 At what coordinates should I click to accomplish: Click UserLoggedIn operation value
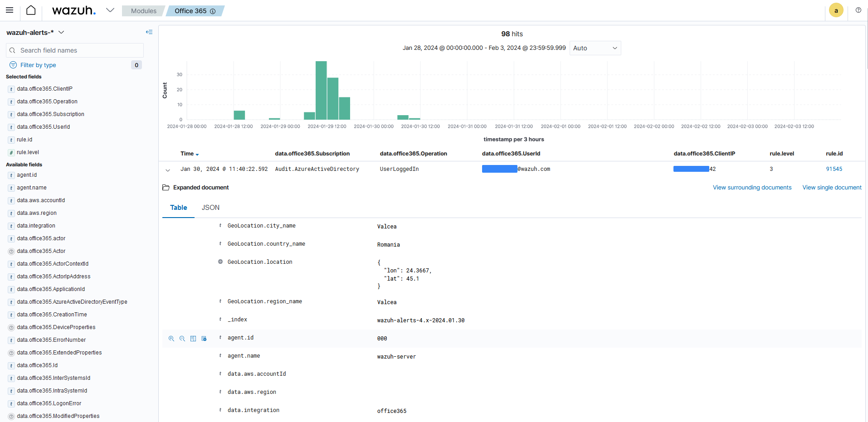pyautogui.click(x=399, y=169)
